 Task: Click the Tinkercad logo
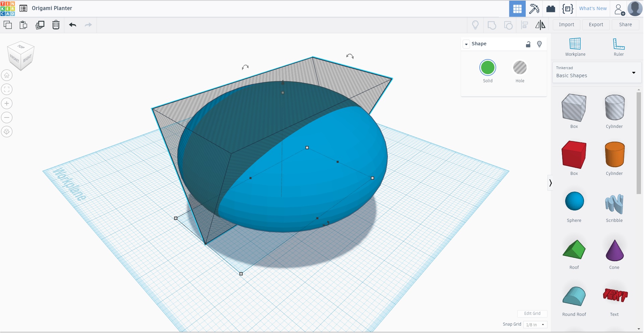pyautogui.click(x=8, y=8)
